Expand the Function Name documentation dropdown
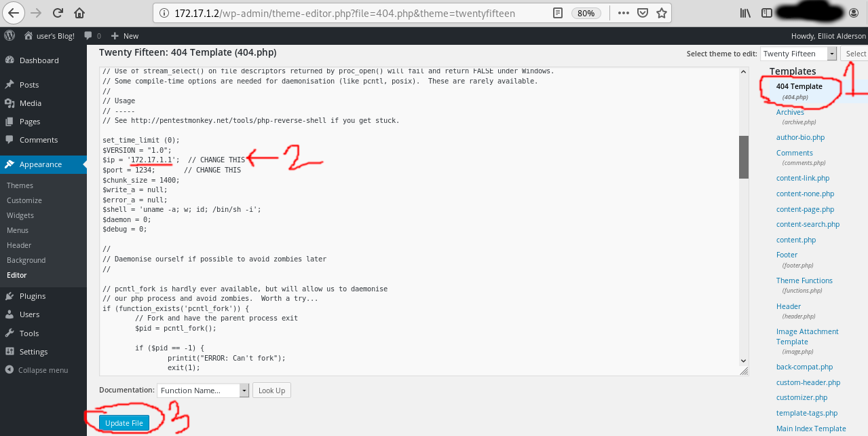 click(x=203, y=390)
